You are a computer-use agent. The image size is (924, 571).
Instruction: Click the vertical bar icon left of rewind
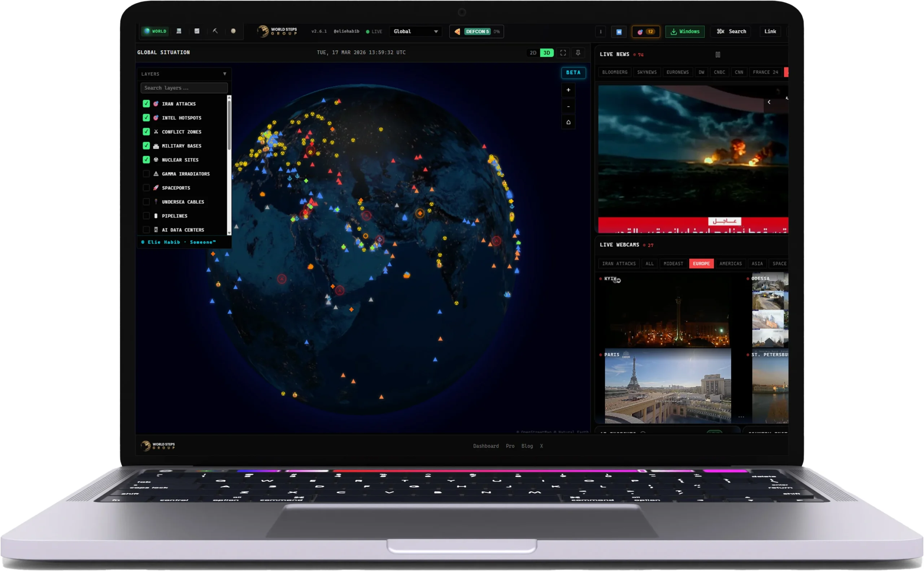(601, 32)
